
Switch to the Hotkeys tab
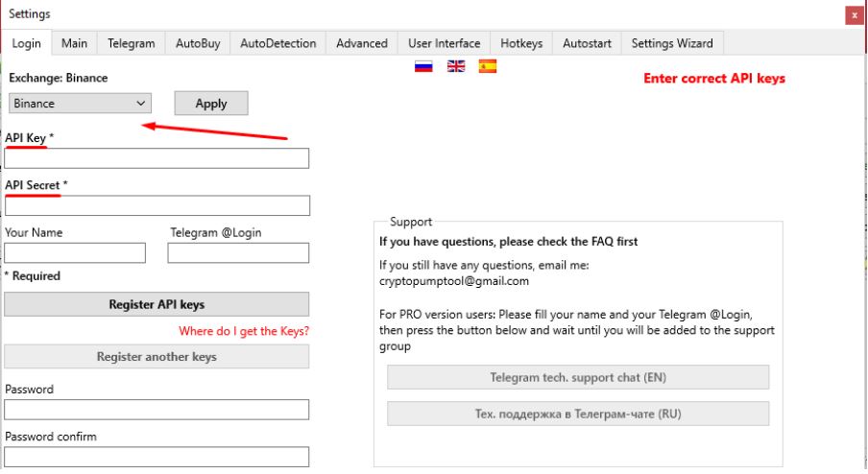521,43
